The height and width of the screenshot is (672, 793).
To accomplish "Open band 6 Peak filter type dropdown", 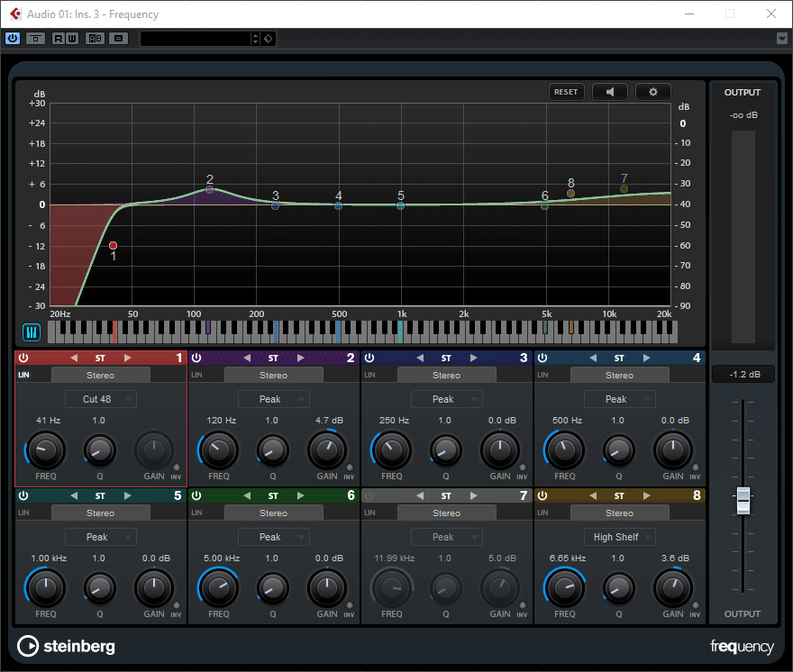I will 274,537.
